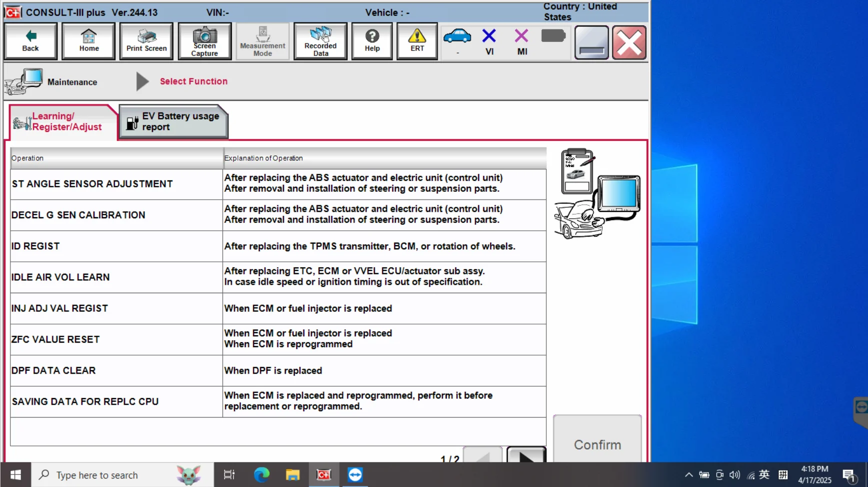Viewport: 868px width, 487px height.
Task: Select the Learning/Register/Adjust tab
Action: click(63, 122)
